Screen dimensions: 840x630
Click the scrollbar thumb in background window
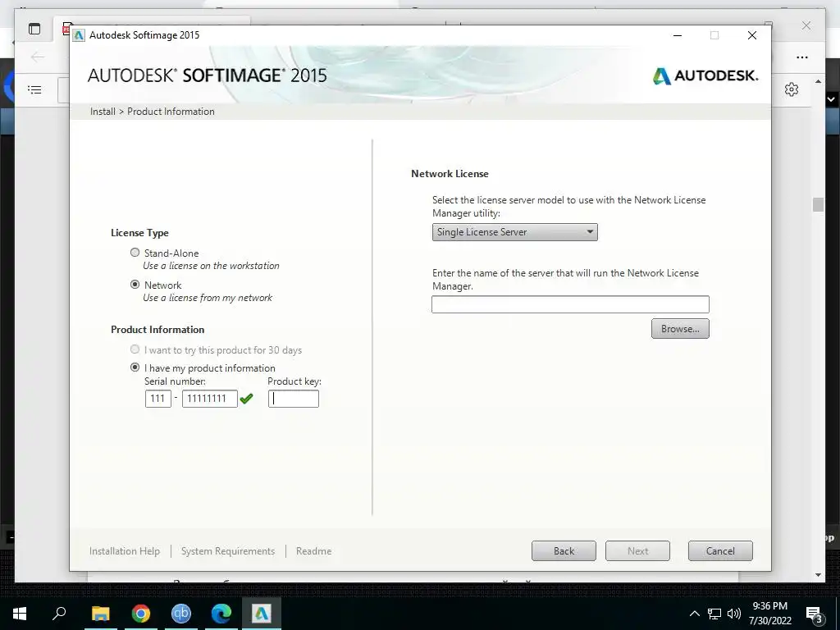click(818, 204)
